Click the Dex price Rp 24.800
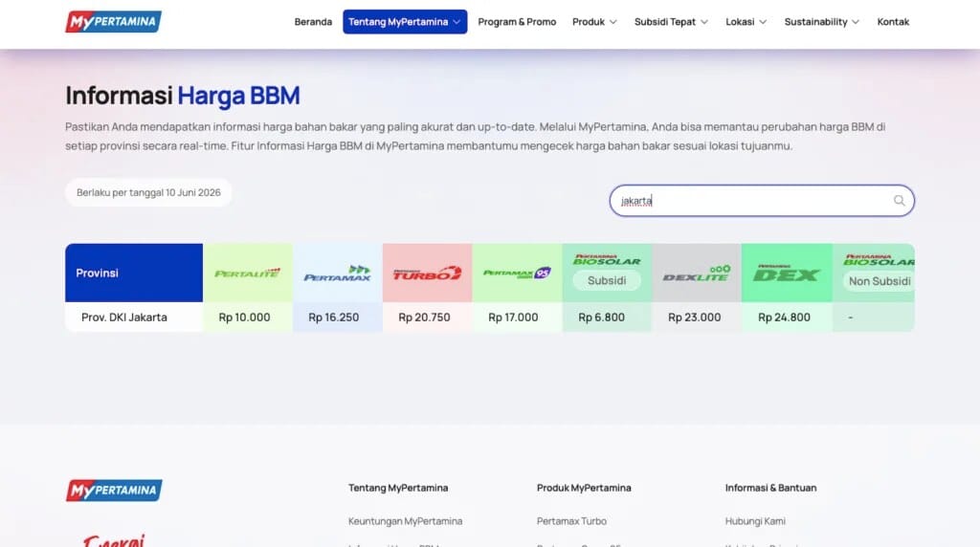The image size is (980, 547). 785,317
